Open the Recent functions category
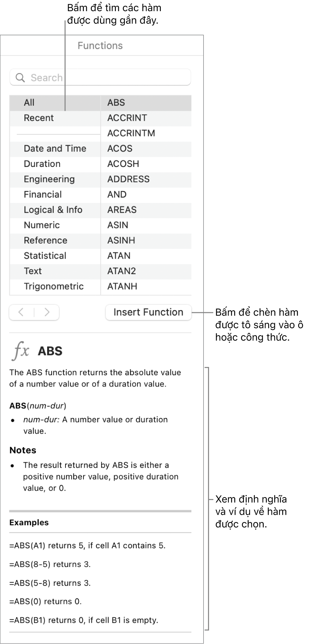Image resolution: width=313 pixels, height=644 pixels. (38, 118)
